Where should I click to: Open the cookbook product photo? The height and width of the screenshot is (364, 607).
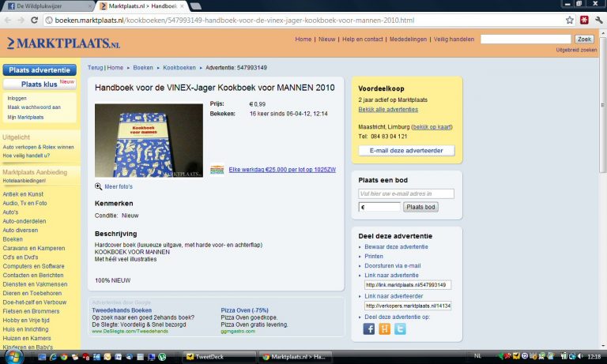pos(149,141)
